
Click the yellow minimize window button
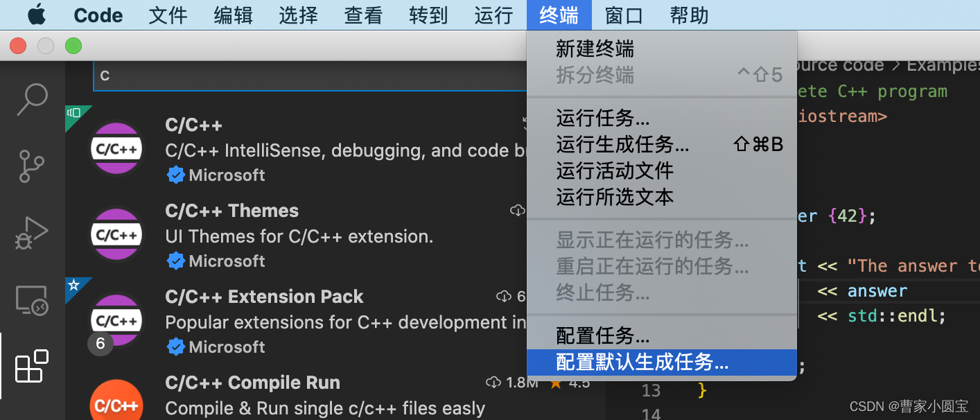click(x=45, y=46)
